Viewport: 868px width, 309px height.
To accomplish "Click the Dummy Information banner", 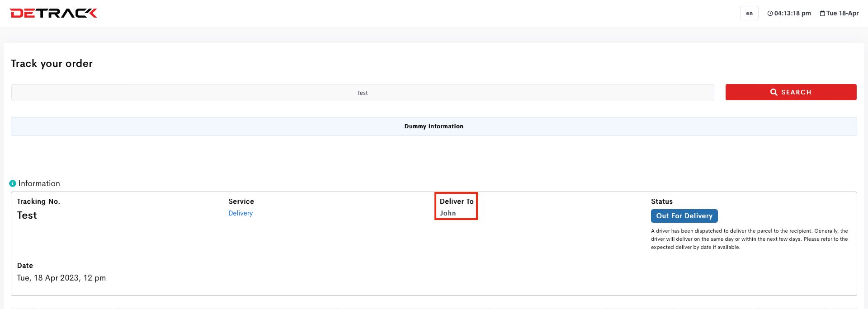I will click(x=434, y=126).
